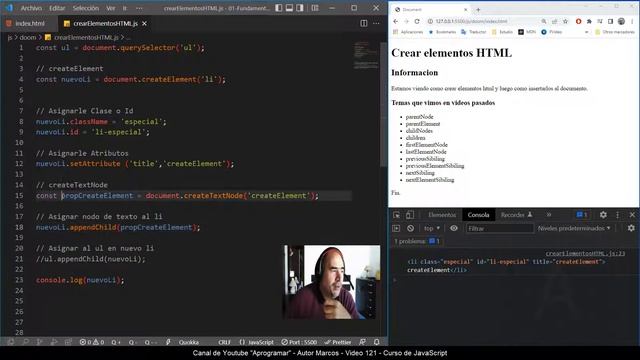Click the Chrome address bar URL
Screen dimensions: 640x360
[x=471, y=21]
